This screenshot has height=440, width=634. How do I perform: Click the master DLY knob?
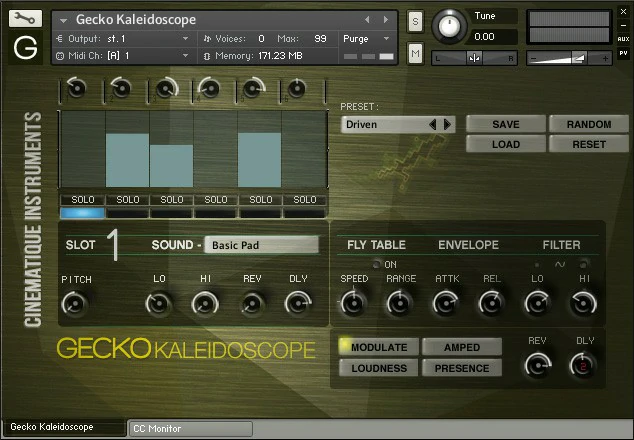click(583, 366)
